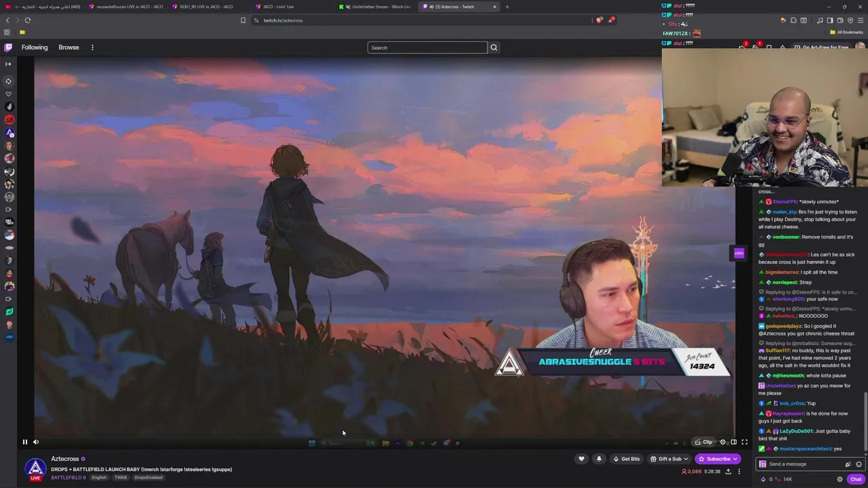
Task: Open the player settings gear
Action: [723, 442]
